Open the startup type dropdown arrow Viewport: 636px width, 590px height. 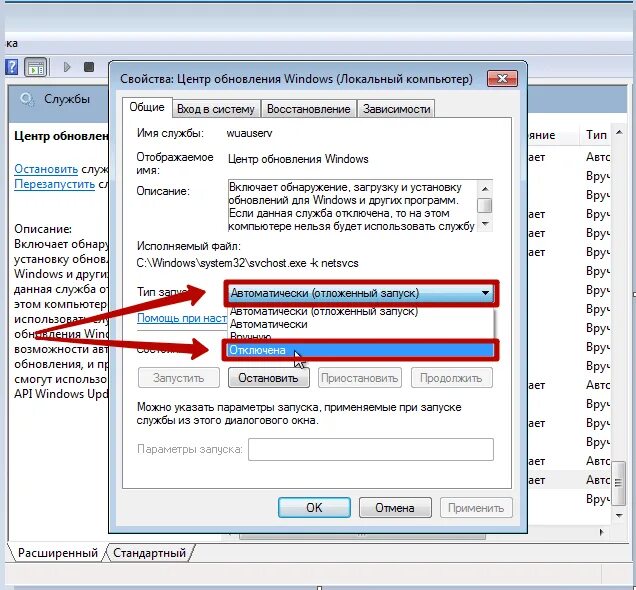coord(485,293)
